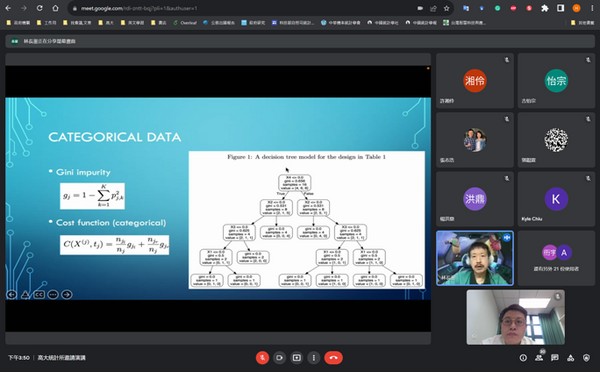
Task: Go to previous slide arrow
Action: tap(11, 294)
